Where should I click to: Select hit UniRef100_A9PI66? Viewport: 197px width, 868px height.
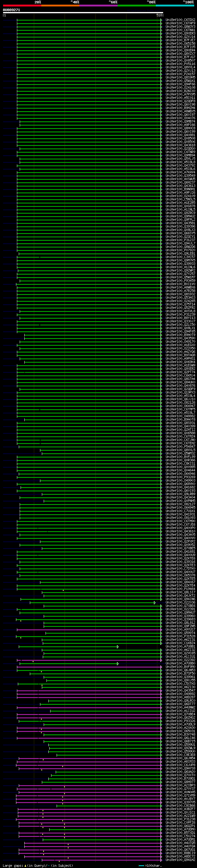[180, 125]
